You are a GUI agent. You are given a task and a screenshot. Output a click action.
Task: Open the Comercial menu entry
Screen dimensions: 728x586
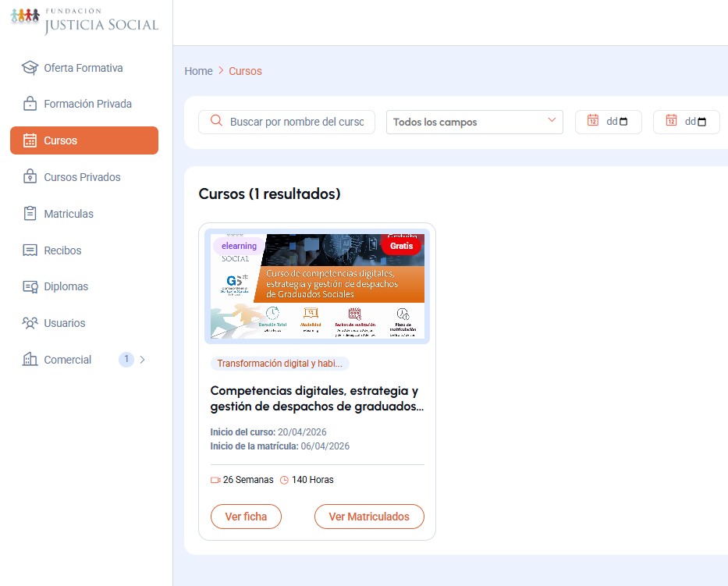[x=84, y=360]
